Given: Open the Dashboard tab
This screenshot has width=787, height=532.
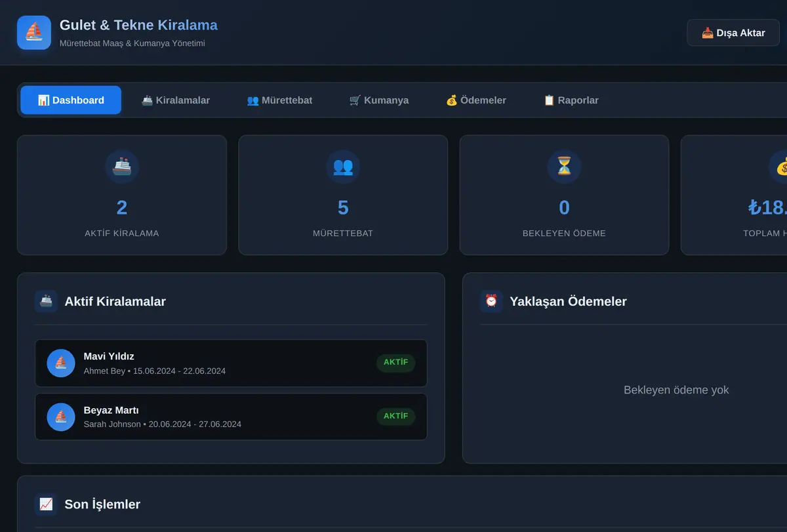Looking at the screenshot, I should (x=71, y=100).
